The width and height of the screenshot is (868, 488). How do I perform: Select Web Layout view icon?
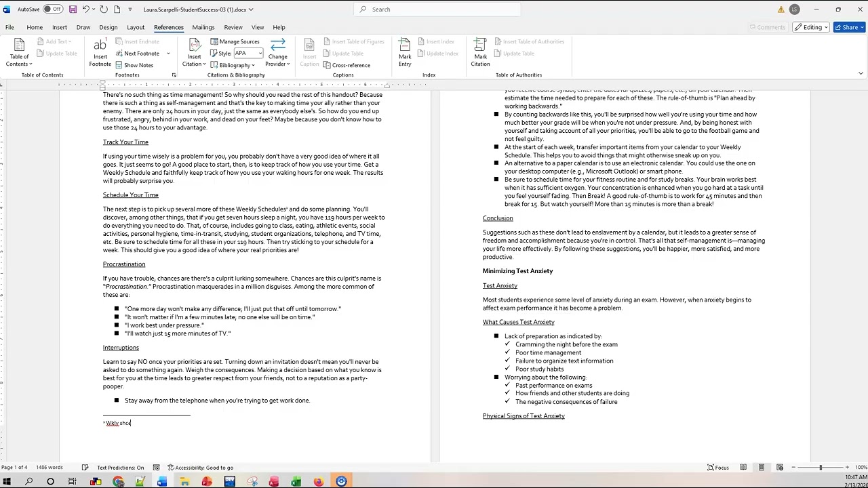pos(780,468)
